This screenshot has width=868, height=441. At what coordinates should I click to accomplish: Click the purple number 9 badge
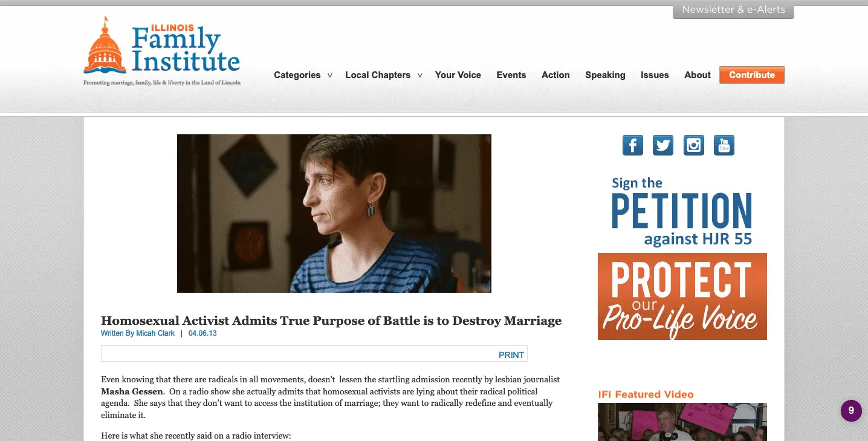(x=851, y=411)
